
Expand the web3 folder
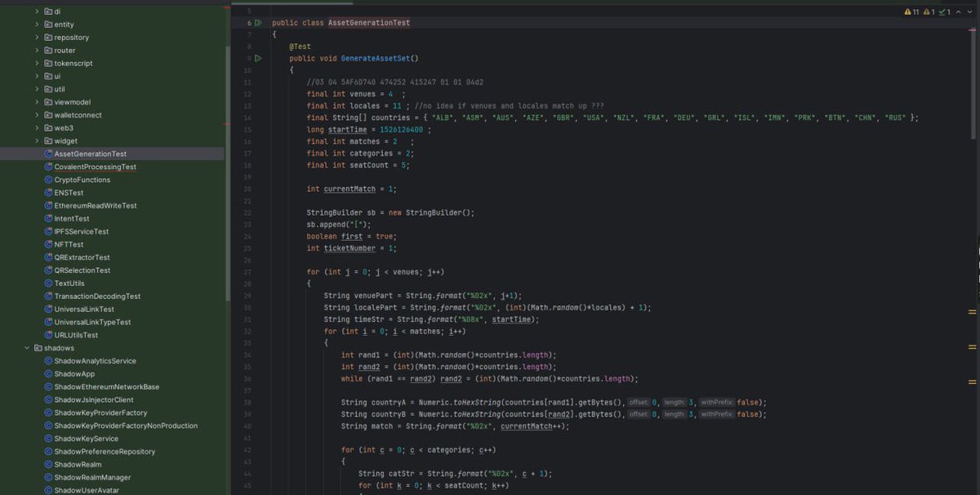coord(37,128)
